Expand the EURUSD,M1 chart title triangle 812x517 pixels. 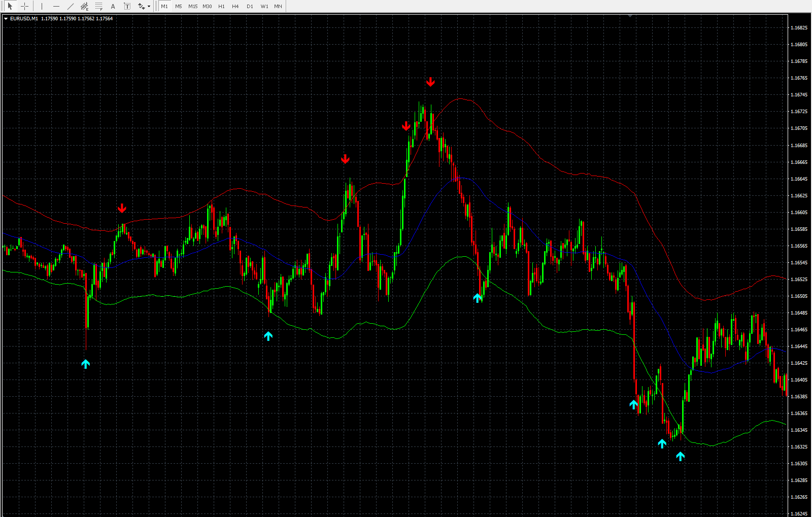point(6,19)
